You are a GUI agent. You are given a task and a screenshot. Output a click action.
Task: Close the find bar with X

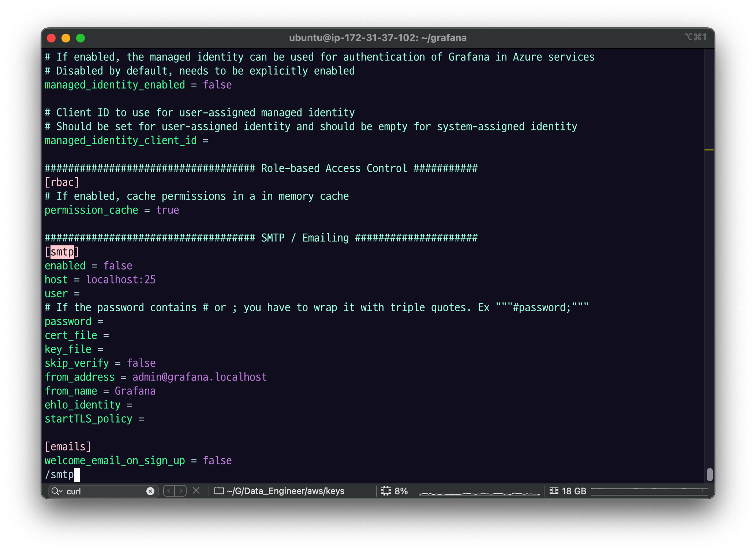[196, 491]
